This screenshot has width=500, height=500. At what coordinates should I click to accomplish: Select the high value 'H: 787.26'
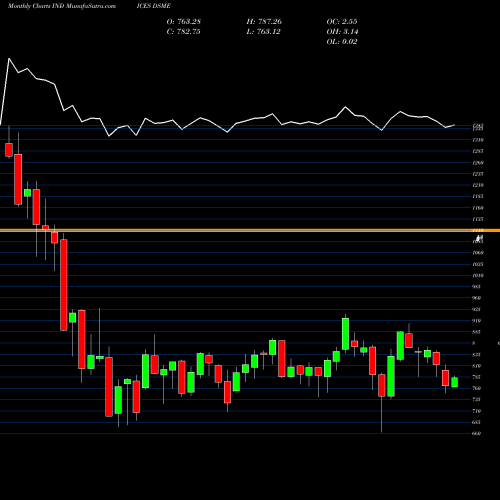pos(264,22)
